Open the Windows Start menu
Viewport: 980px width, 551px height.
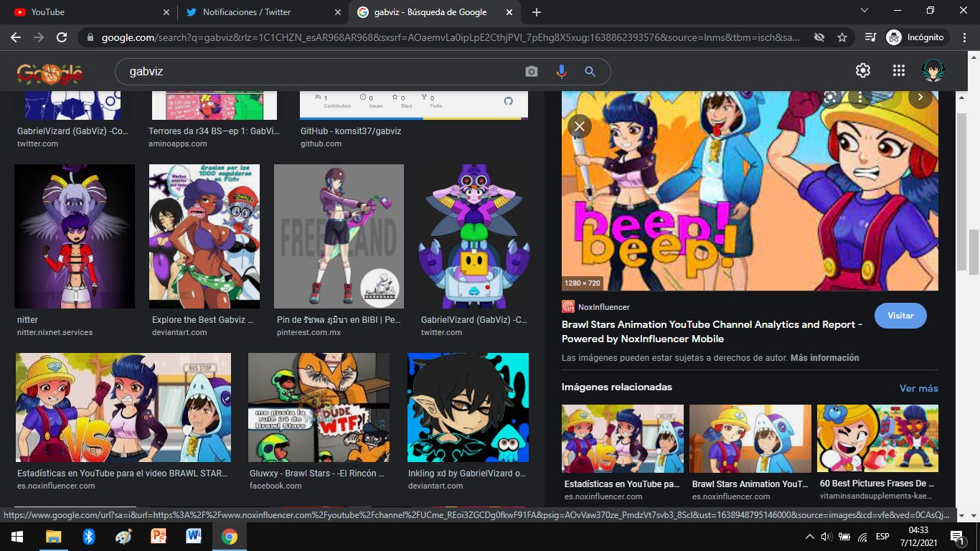click(x=17, y=536)
